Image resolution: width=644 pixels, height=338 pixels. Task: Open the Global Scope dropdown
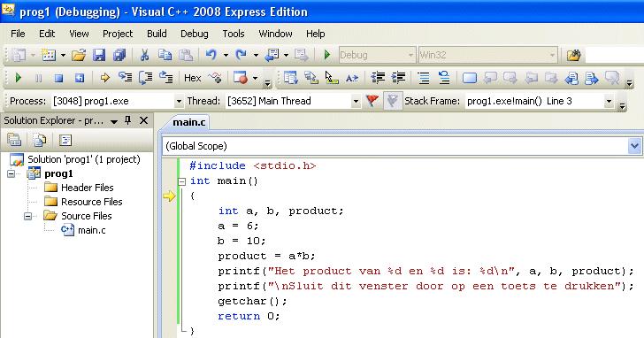point(634,146)
